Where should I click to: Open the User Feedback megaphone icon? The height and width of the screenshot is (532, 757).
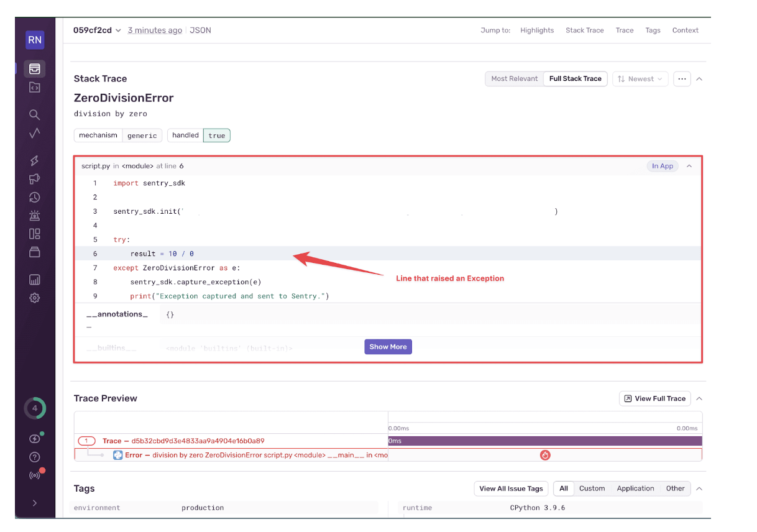35,178
